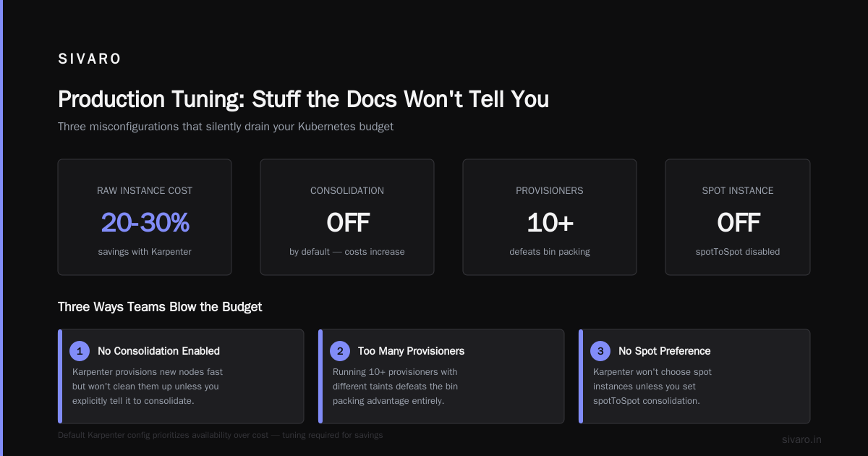Click 'Three Ways Teams Blow the Budget' heading

point(160,307)
